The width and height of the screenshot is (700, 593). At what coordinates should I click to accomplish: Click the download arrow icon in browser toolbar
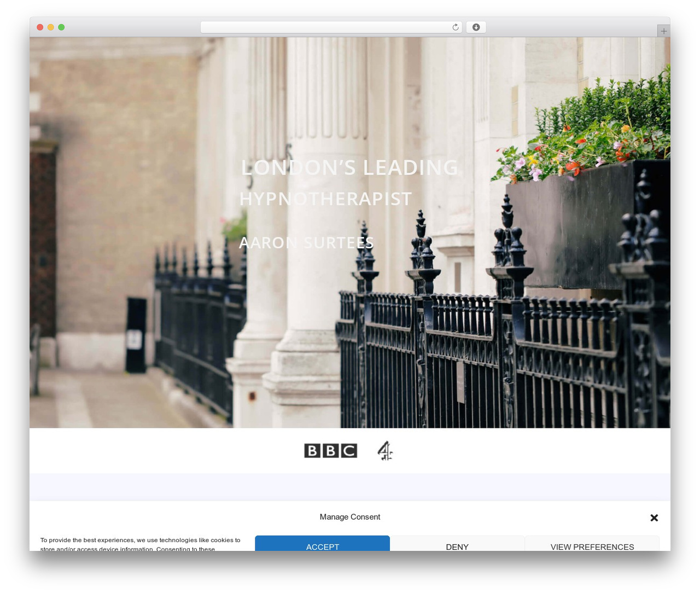pos(476,27)
